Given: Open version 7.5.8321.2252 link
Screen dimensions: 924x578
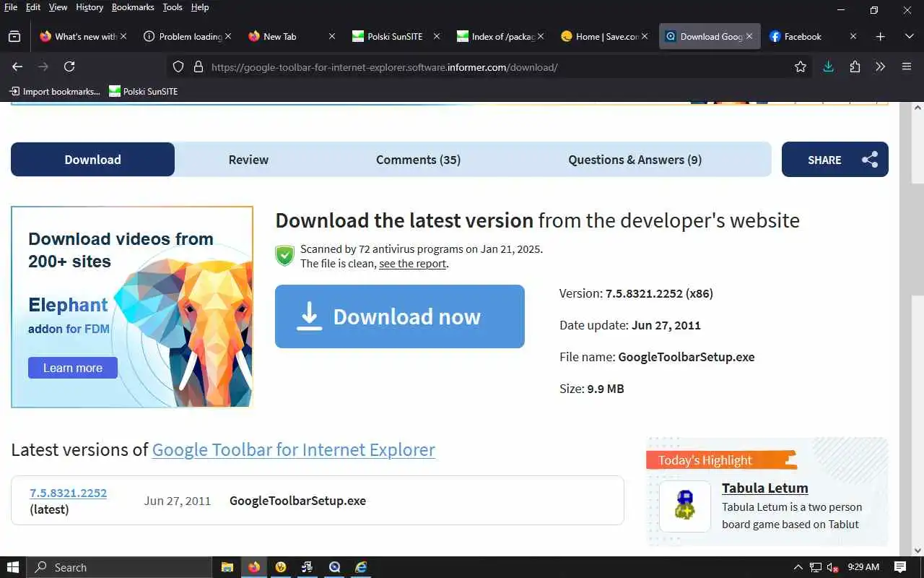Looking at the screenshot, I should [x=68, y=493].
